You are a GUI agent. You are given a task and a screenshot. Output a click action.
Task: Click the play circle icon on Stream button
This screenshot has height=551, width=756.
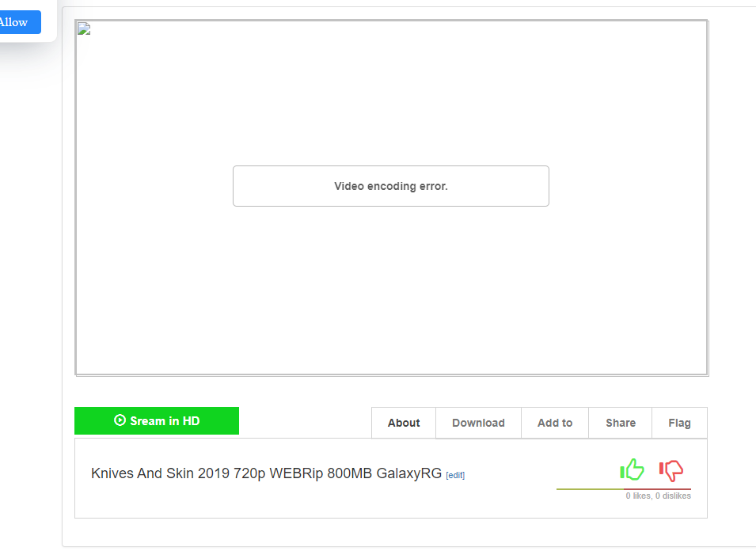120,420
